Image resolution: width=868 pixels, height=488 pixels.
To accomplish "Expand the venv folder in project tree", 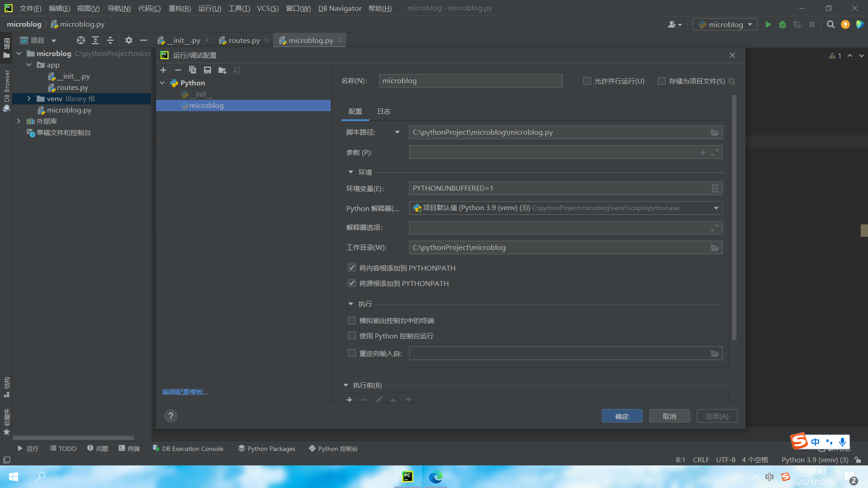I will (x=29, y=99).
